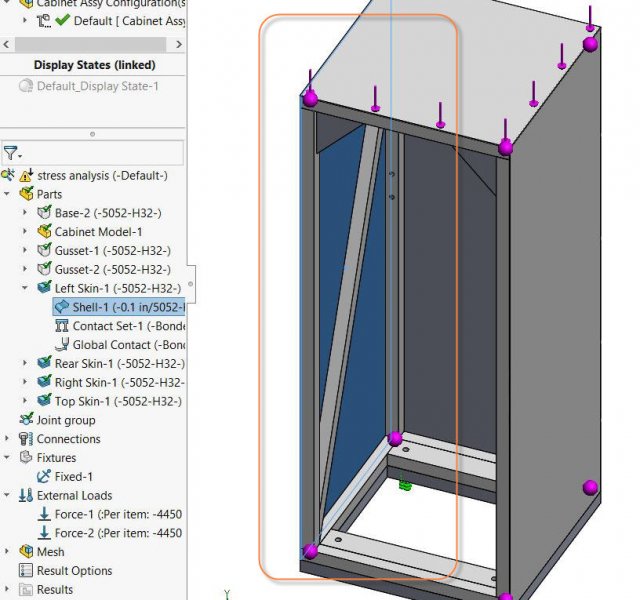The width and height of the screenshot is (640, 600).
Task: Click the Mesh icon
Action: pos(26,551)
